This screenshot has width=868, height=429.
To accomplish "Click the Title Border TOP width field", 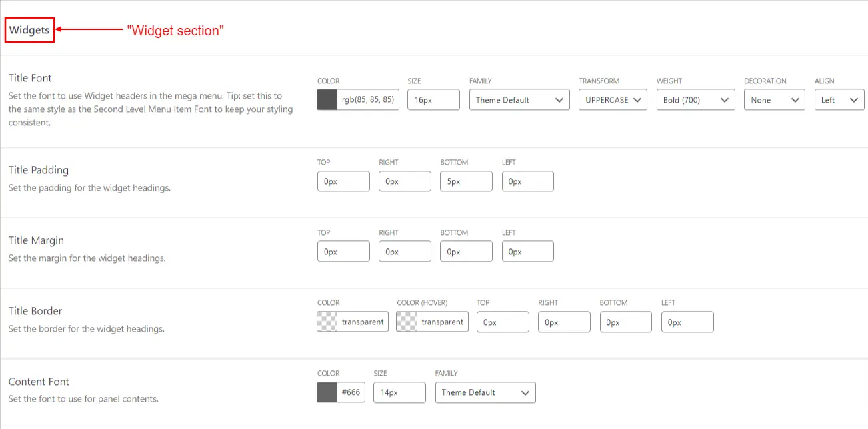I will [502, 321].
